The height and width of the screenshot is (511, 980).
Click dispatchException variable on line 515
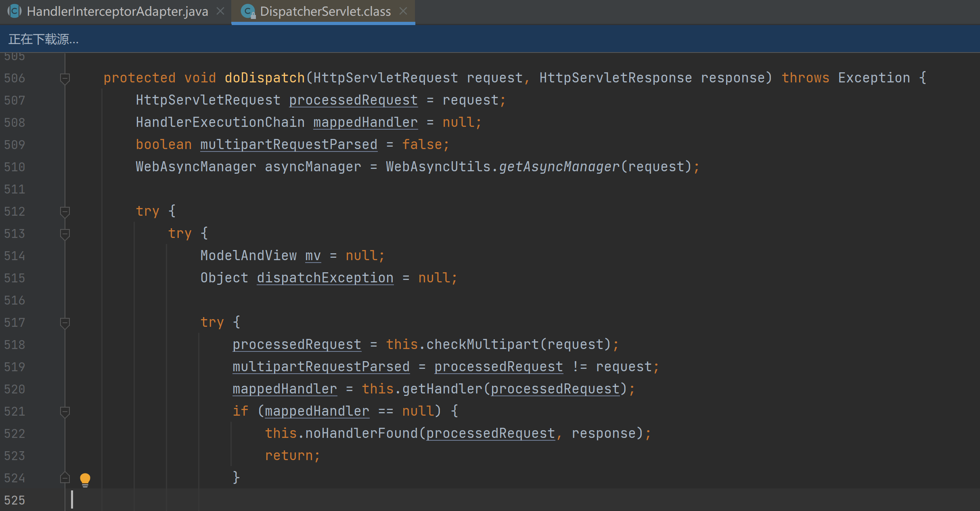point(325,278)
